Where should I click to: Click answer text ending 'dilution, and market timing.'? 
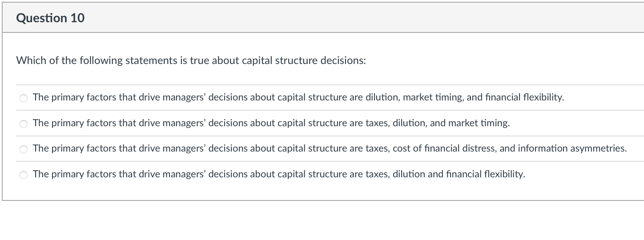point(271,123)
